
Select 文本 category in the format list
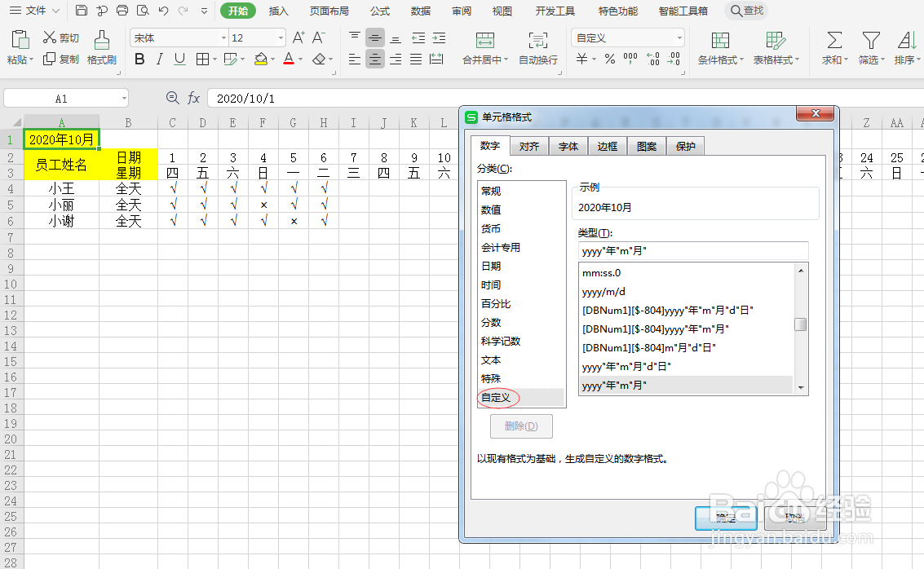pyautogui.click(x=491, y=359)
